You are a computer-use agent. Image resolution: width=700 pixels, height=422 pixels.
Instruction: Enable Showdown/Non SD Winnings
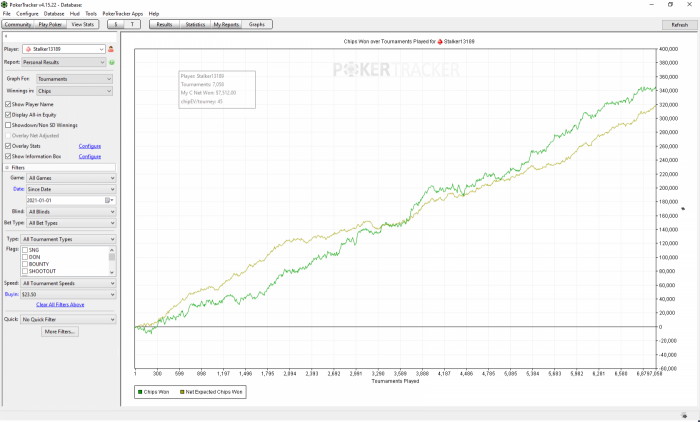click(x=8, y=125)
